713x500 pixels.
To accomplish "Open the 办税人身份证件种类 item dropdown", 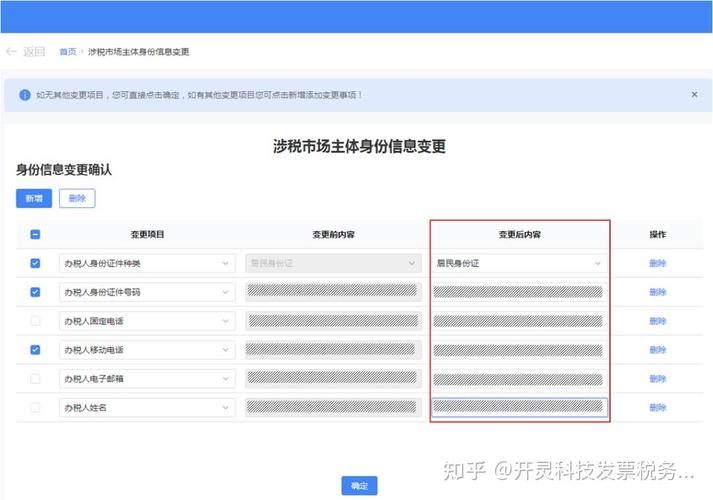I will pos(147,263).
